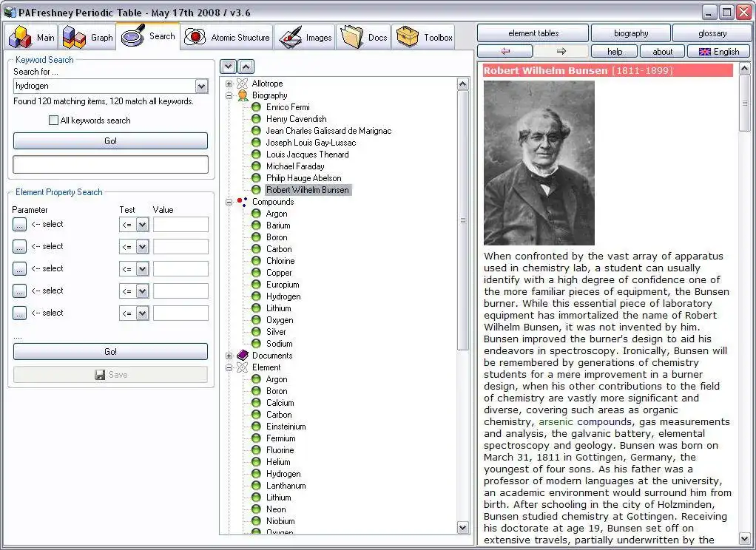Switch to the Toolbox tab
The image size is (756, 550).
pyautogui.click(x=423, y=37)
